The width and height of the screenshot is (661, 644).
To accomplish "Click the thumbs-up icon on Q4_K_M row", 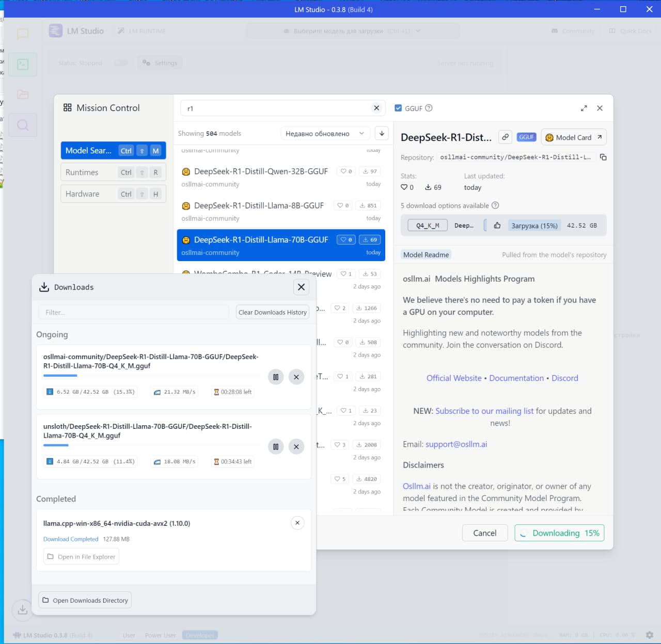I will 497,226.
